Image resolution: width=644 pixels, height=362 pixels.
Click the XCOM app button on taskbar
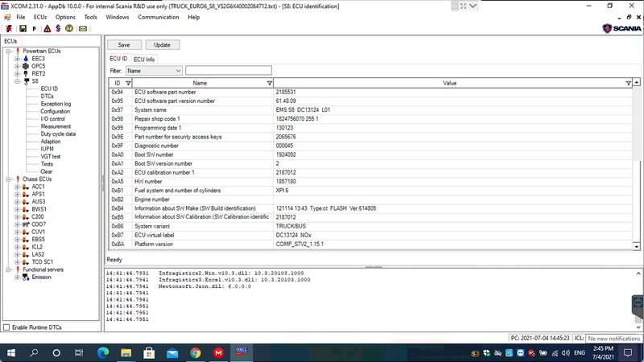tap(242, 352)
